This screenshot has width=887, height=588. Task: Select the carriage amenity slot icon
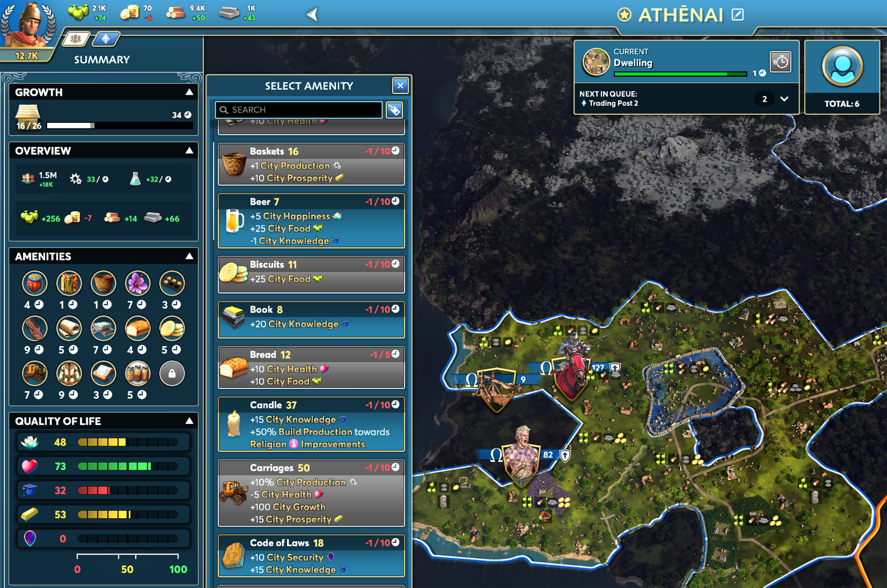click(x=35, y=373)
